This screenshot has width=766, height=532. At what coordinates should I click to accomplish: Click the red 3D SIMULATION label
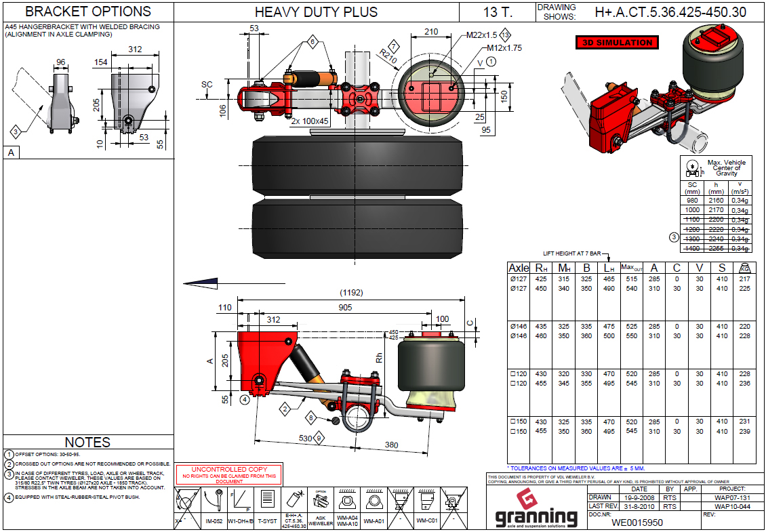618,43
